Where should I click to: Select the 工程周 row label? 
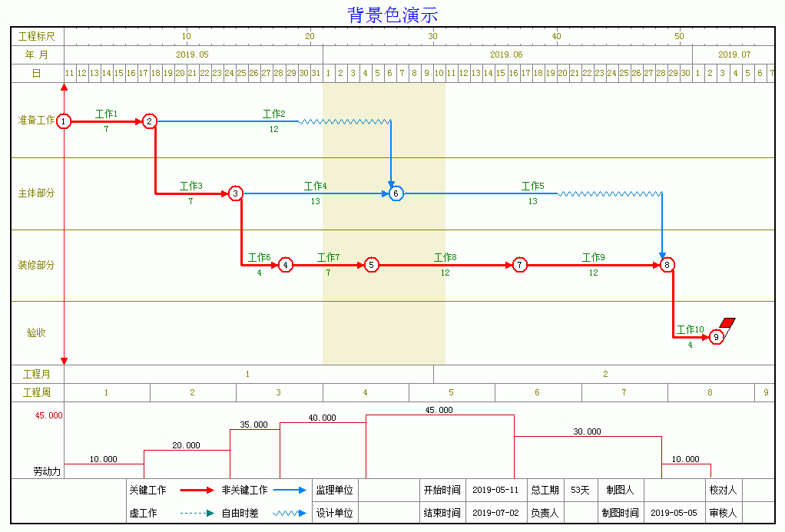coord(37,393)
